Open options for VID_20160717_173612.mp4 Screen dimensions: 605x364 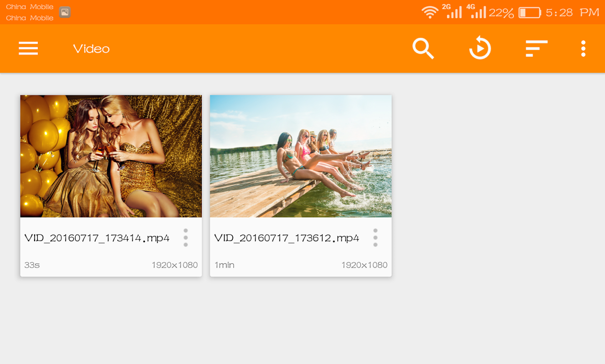tap(375, 238)
